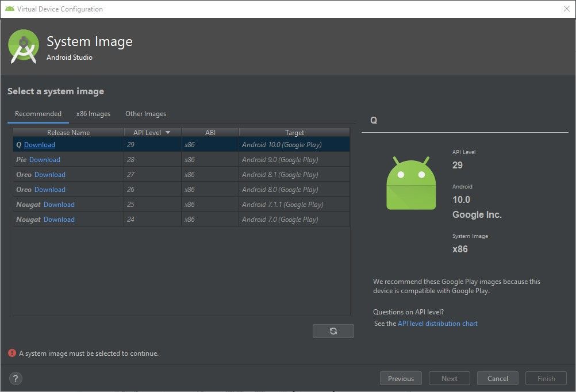This screenshot has width=576, height=392.
Task: Sort using the API Level column arrow
Action: pos(167,132)
